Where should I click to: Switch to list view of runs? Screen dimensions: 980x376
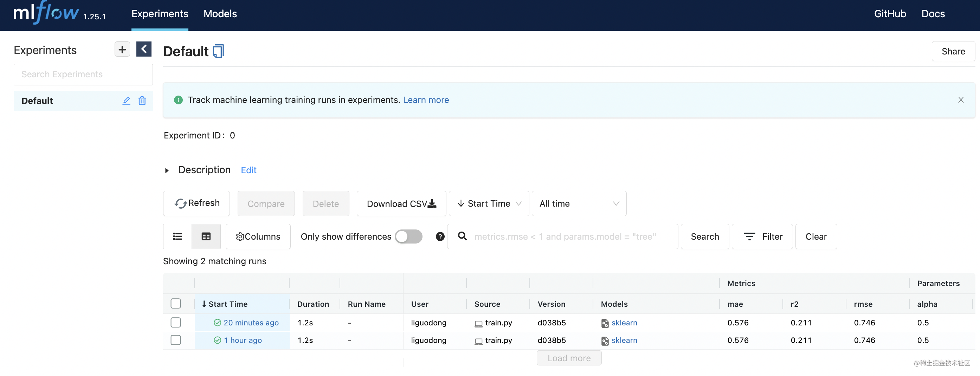pyautogui.click(x=177, y=236)
